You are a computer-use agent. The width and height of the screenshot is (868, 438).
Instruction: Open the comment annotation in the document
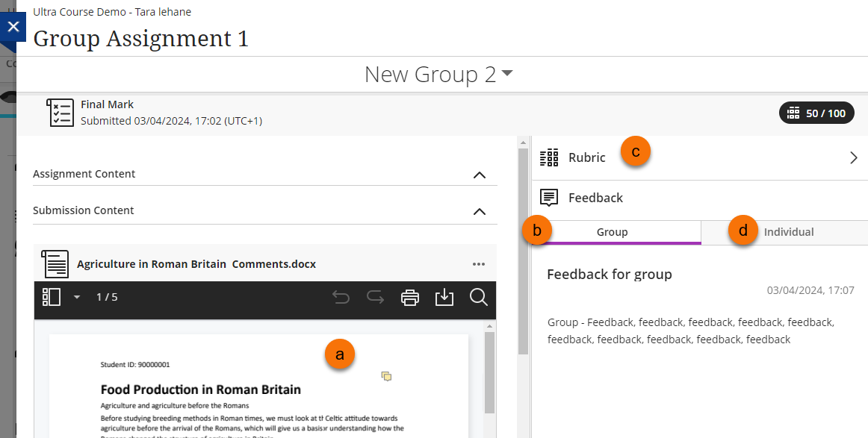(386, 376)
